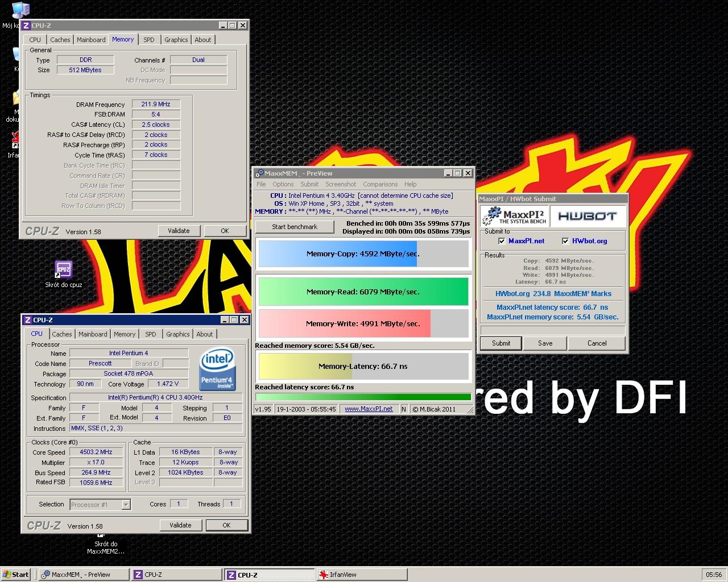Select Mainboard tab in upper CPU-Z window

click(x=91, y=40)
